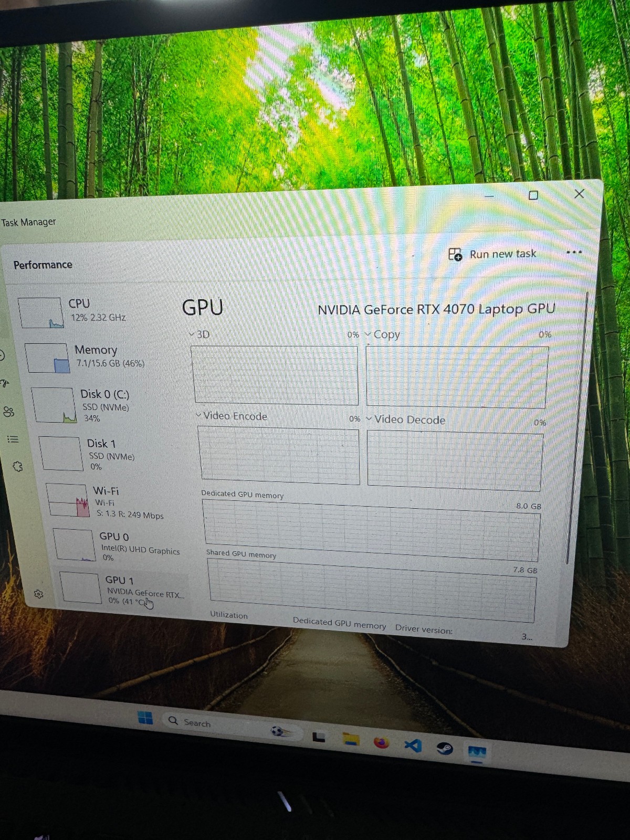Launch Firefox from the taskbar
Screen dimensions: 630x840
(x=382, y=742)
